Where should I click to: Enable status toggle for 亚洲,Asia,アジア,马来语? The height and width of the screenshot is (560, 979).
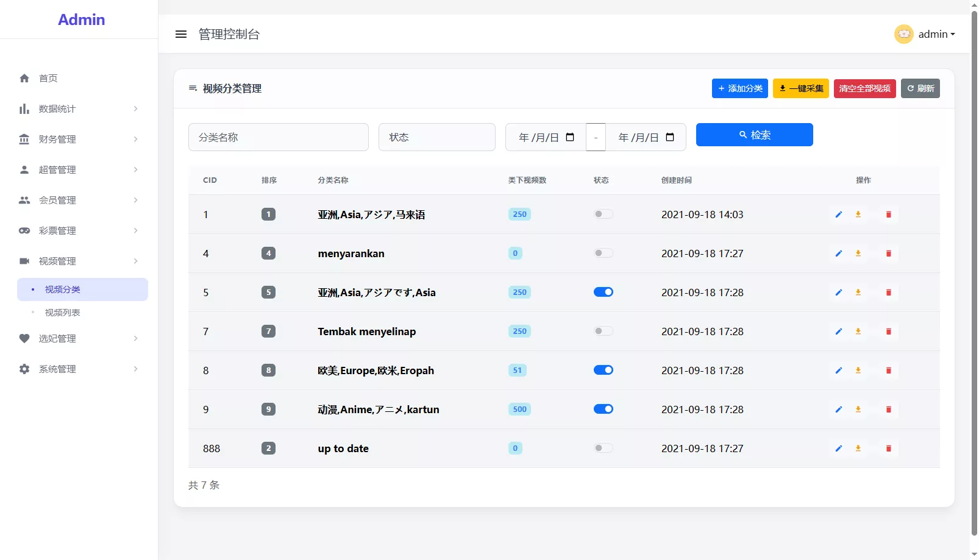(603, 214)
